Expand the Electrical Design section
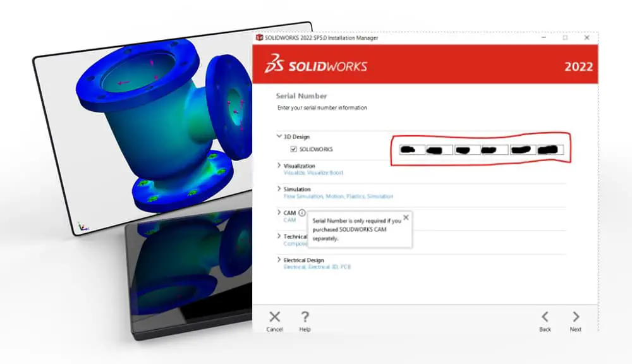 (x=279, y=260)
